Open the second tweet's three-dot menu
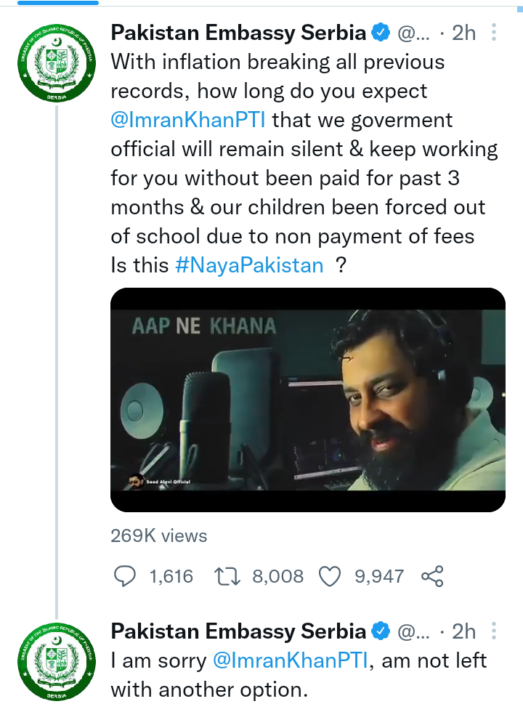Viewport: 523px width, 720px height. (494, 631)
